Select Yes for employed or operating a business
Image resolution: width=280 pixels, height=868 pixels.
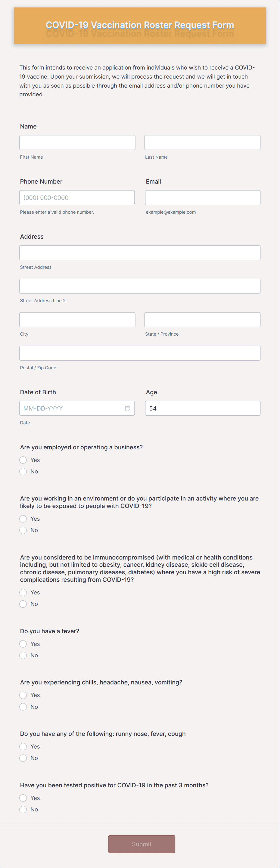tap(23, 460)
